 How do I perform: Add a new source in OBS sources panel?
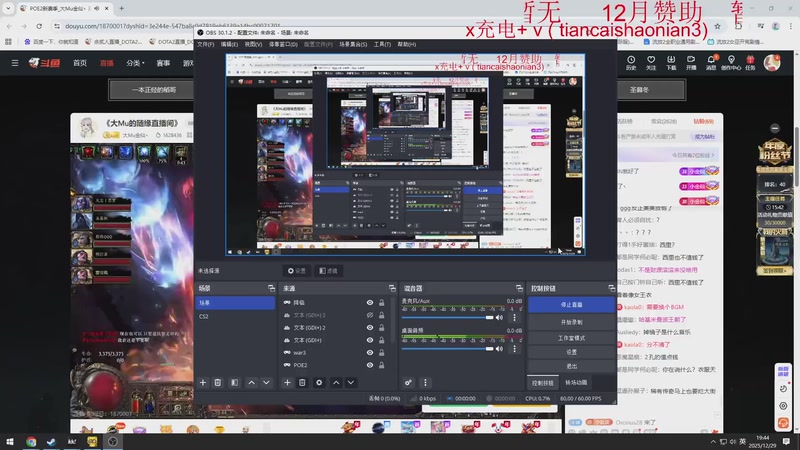point(287,383)
